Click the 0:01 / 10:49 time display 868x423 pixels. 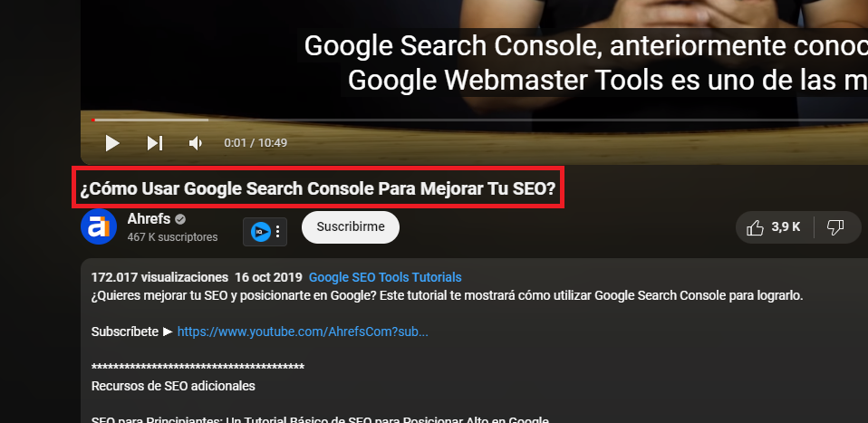coord(256,143)
